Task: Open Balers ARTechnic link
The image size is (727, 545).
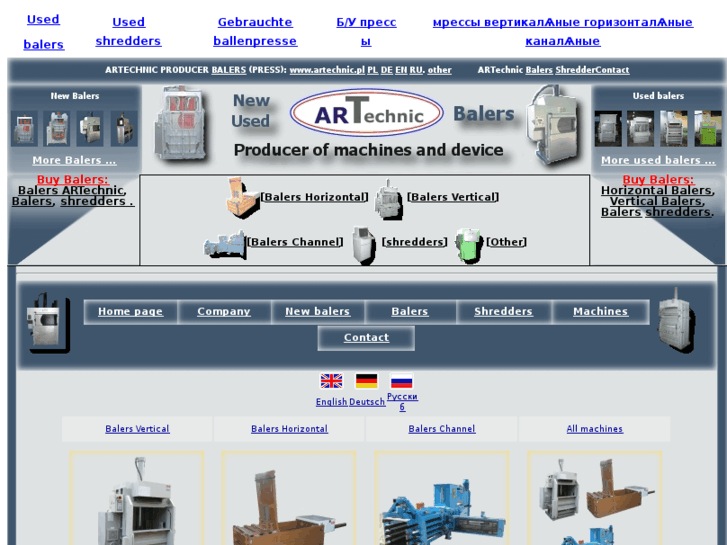Action: [72, 190]
